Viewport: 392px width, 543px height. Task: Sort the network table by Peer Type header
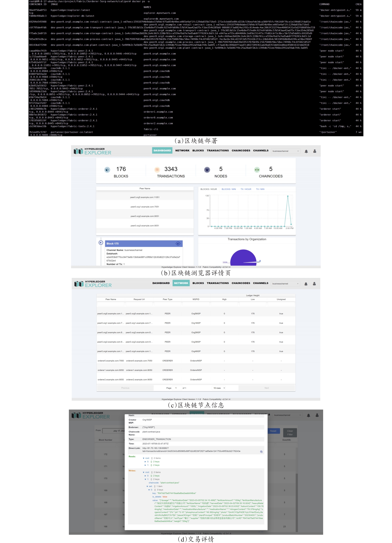[x=167, y=299]
